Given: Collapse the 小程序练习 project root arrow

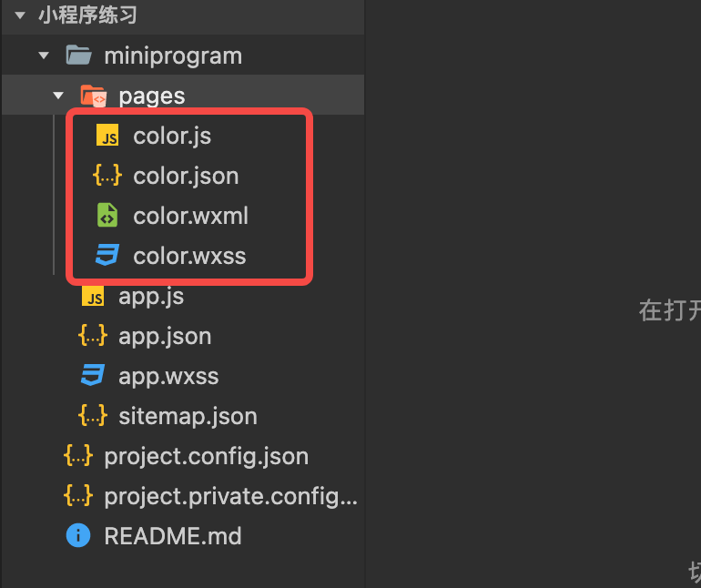Looking at the screenshot, I should pos(20,15).
